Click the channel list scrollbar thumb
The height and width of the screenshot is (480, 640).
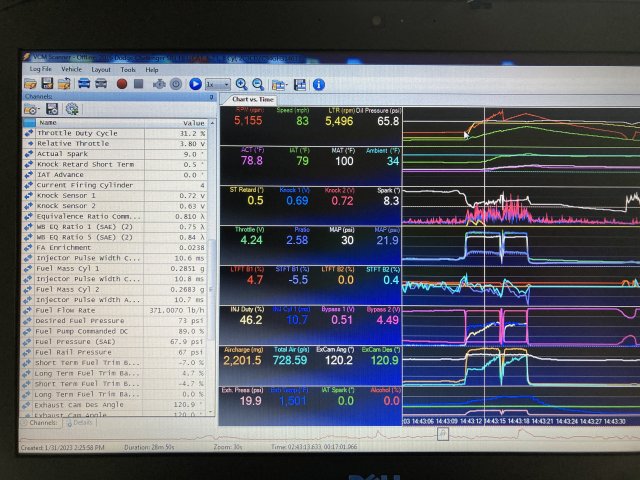[x=211, y=290]
